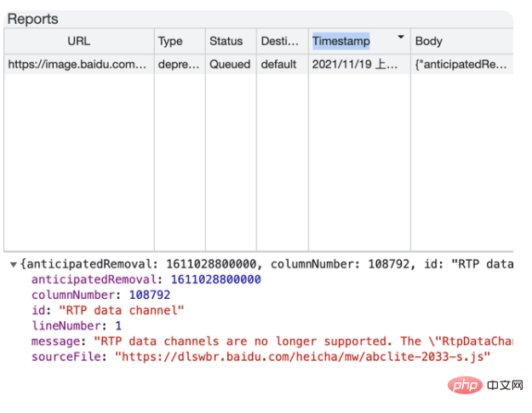
Task: Select the {"anticipatedRe... body cell
Action: pyautogui.click(x=461, y=64)
